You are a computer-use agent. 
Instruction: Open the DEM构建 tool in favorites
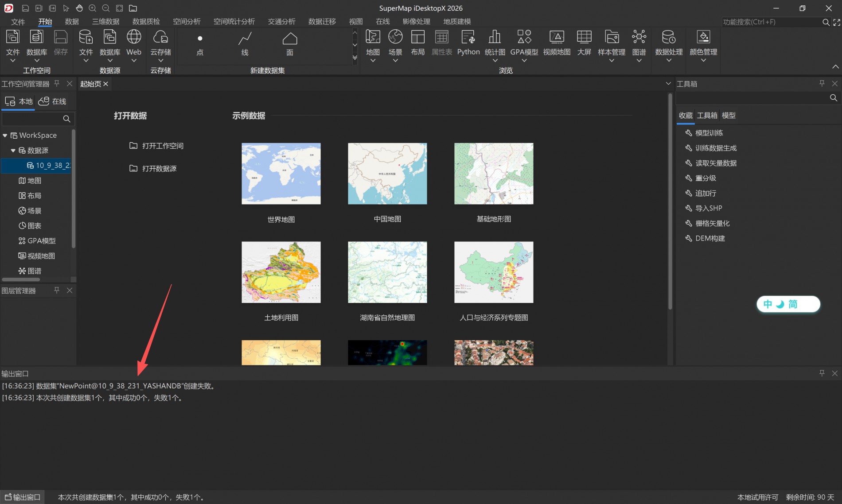(705, 238)
